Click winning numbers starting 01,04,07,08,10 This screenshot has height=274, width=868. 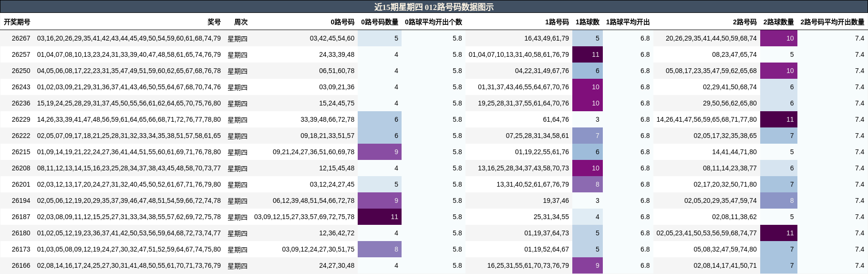129,54
